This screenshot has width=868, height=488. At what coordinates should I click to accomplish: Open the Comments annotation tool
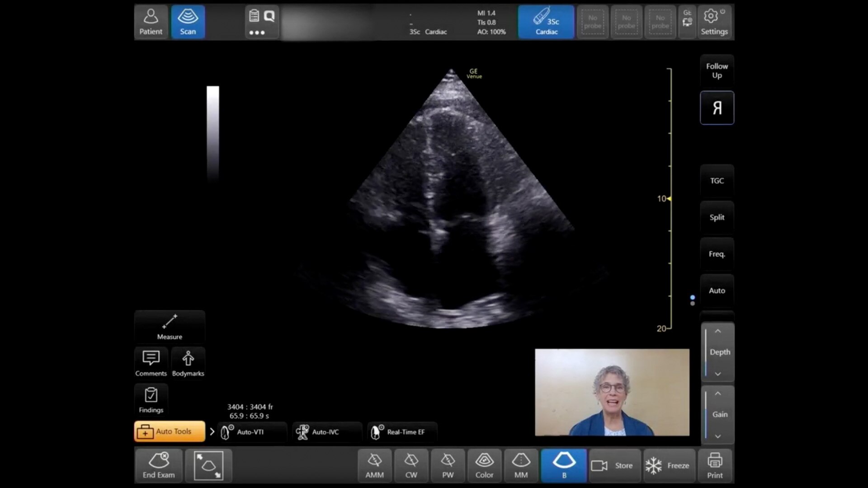(151, 363)
